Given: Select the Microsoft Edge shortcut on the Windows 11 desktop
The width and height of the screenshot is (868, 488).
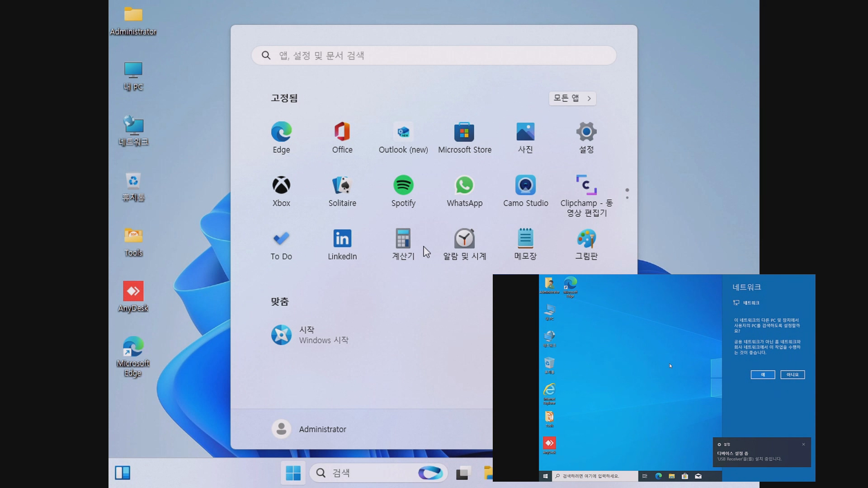Looking at the screenshot, I should (x=133, y=357).
